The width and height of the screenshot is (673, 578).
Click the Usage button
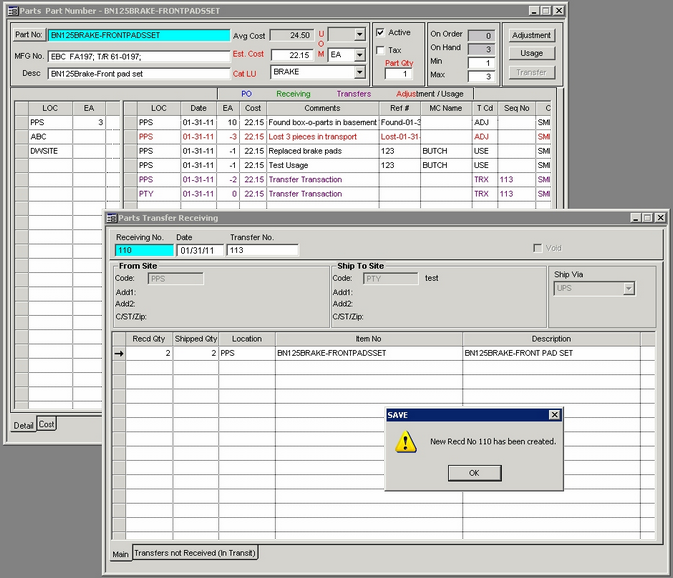pyautogui.click(x=531, y=53)
